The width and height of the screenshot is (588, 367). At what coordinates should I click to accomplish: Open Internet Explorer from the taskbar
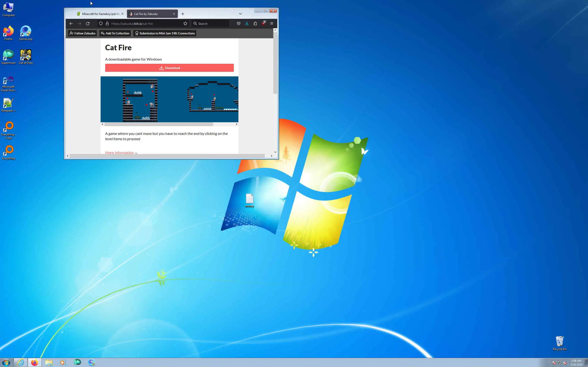[x=20, y=362]
